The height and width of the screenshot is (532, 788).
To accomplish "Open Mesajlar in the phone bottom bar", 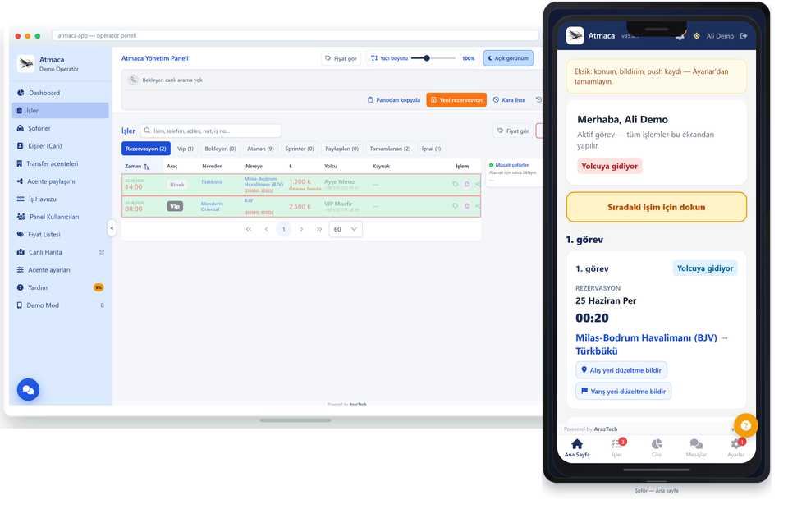I will pyautogui.click(x=696, y=447).
